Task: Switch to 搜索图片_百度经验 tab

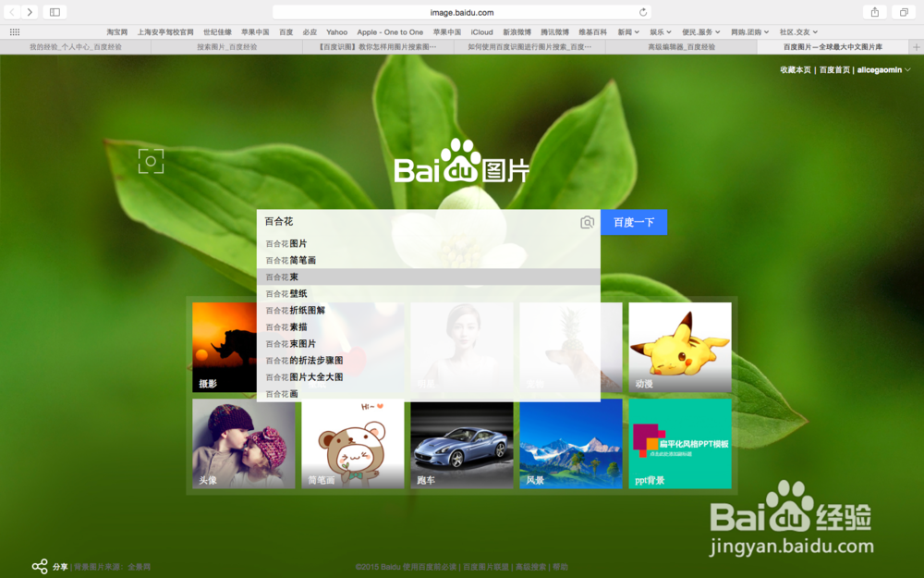Action: [227, 46]
